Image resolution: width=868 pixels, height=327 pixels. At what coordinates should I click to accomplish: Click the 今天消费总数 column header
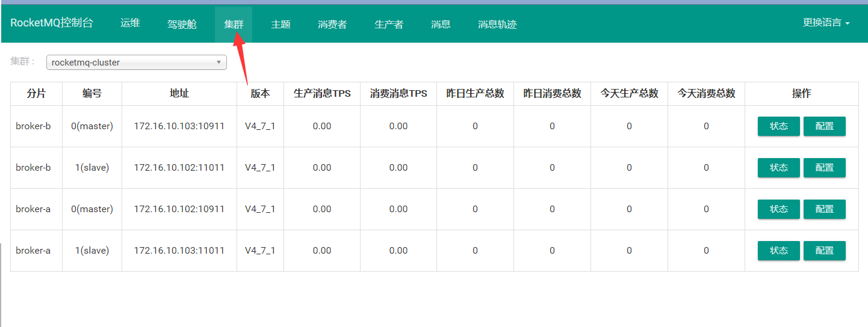click(x=707, y=94)
